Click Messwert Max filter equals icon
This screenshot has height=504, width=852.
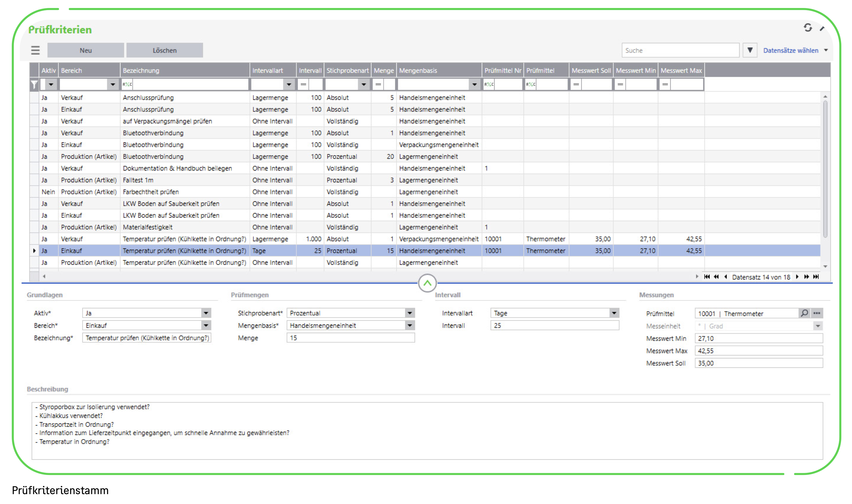click(665, 84)
